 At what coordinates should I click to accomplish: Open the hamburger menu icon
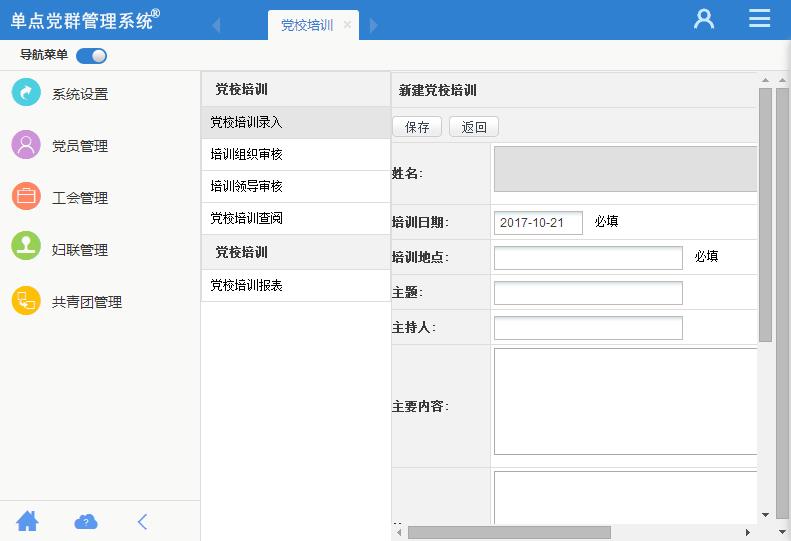(x=759, y=18)
